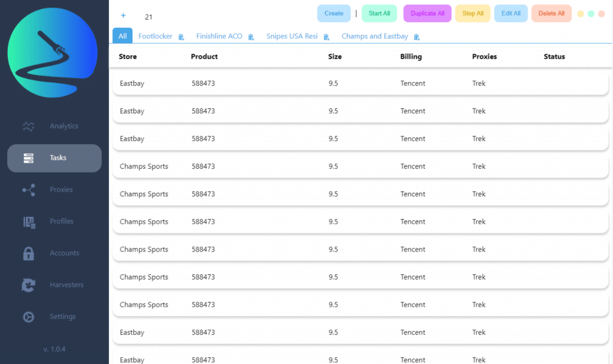Click the Create button
Image resolution: width=613 pixels, height=364 pixels.
334,13
